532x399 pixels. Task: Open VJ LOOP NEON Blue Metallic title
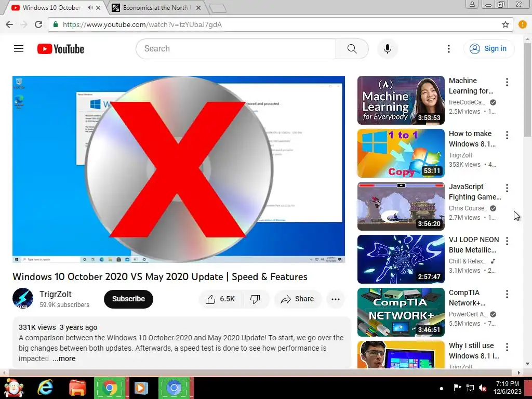point(474,245)
